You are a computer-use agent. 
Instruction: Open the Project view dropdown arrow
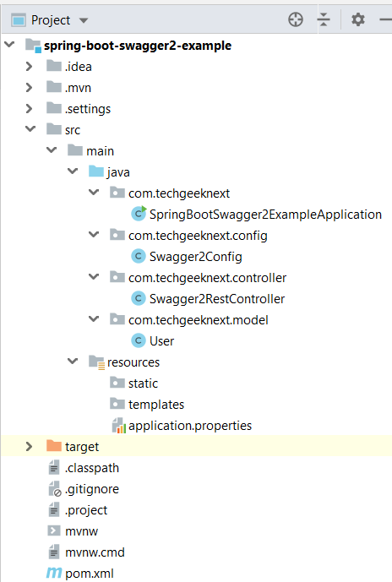click(84, 20)
